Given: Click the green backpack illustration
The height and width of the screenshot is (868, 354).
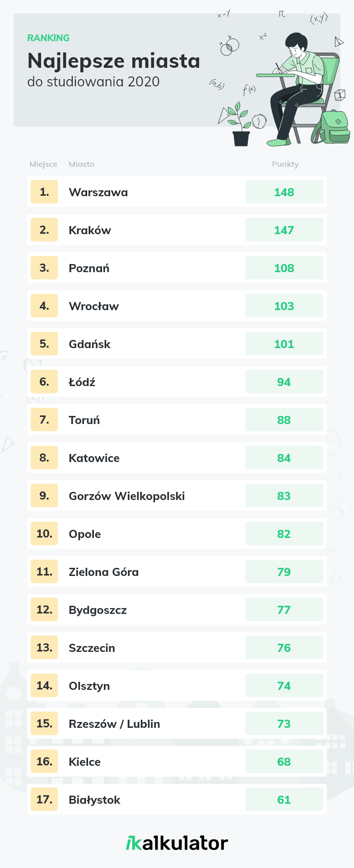Looking at the screenshot, I should 331,127.
